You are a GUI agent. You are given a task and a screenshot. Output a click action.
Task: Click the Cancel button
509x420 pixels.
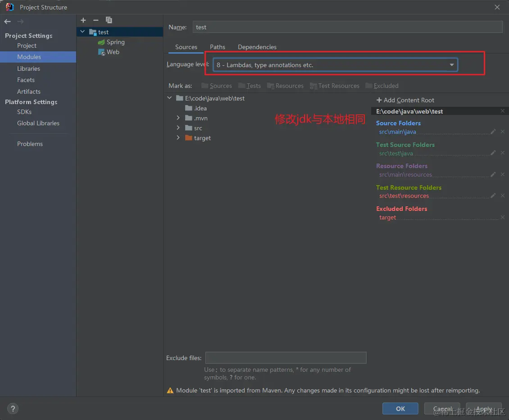442,409
